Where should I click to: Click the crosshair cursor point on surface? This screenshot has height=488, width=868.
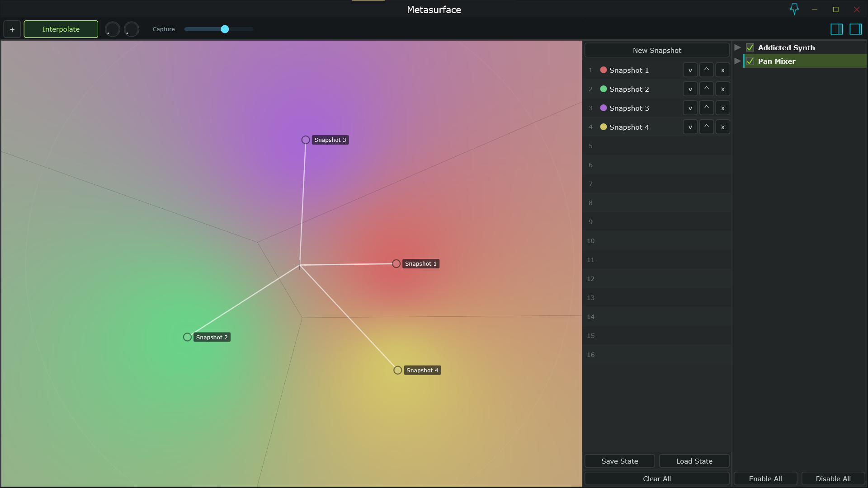pos(300,265)
